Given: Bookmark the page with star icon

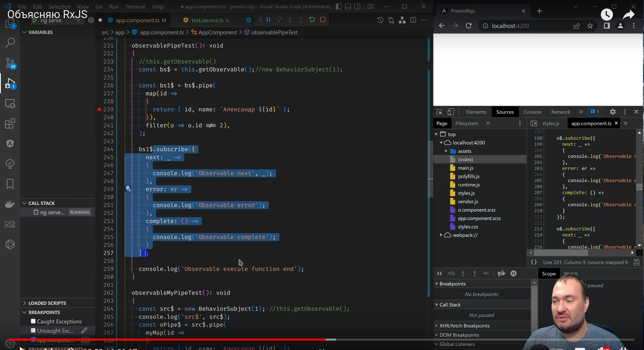Looking at the screenshot, I should pyautogui.click(x=590, y=26).
